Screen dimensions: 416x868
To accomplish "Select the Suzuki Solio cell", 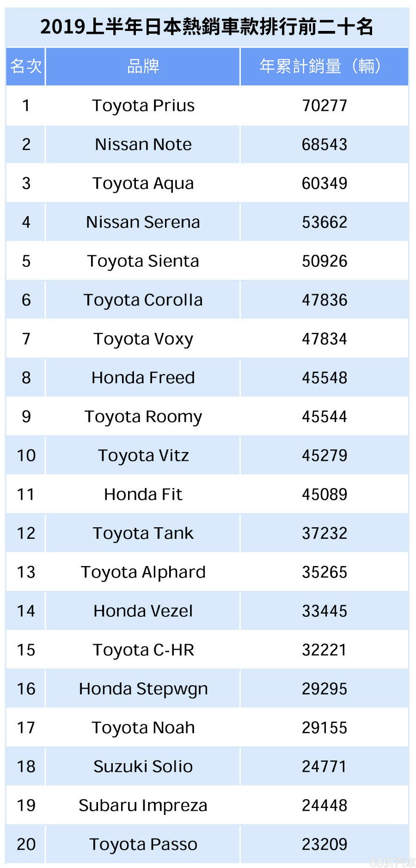I will (x=143, y=766).
